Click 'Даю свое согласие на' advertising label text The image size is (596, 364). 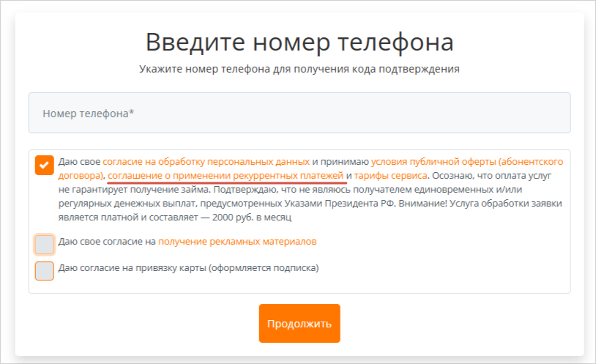point(107,242)
